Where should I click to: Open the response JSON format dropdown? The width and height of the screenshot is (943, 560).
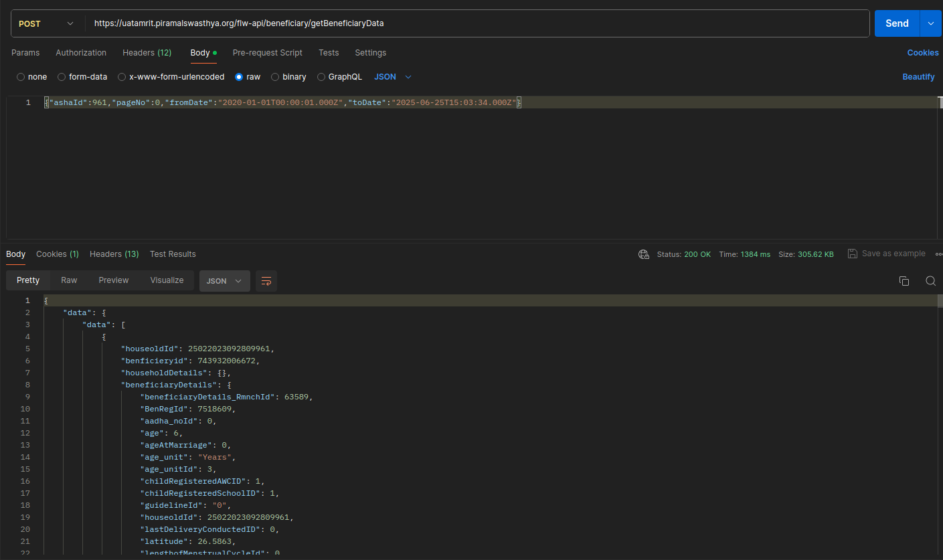coord(225,281)
